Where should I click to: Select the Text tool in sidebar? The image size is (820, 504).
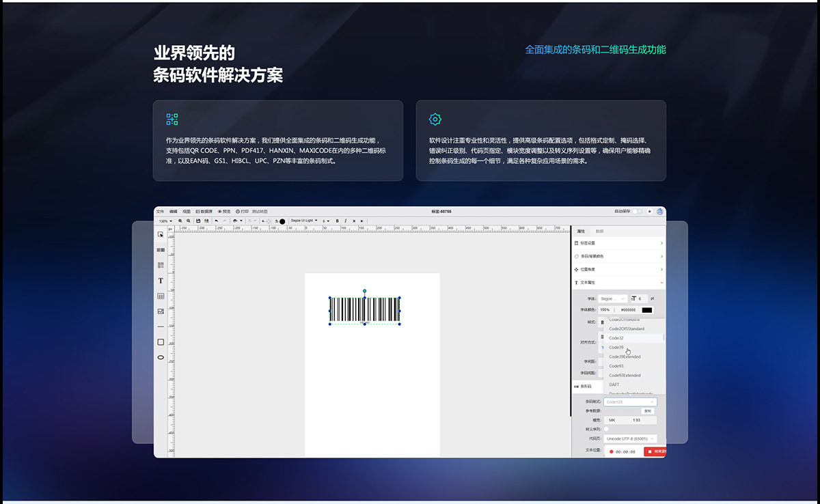click(161, 281)
